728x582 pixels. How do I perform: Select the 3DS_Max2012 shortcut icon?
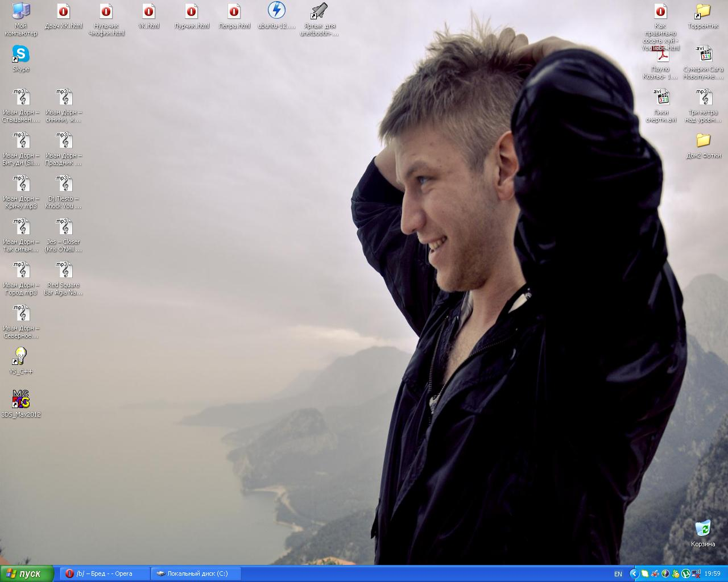[x=21, y=400]
